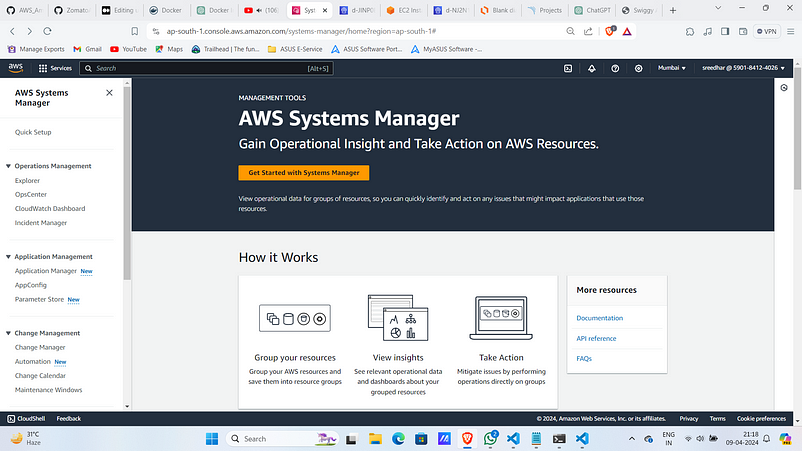Click the browser forward arrow

click(30, 31)
